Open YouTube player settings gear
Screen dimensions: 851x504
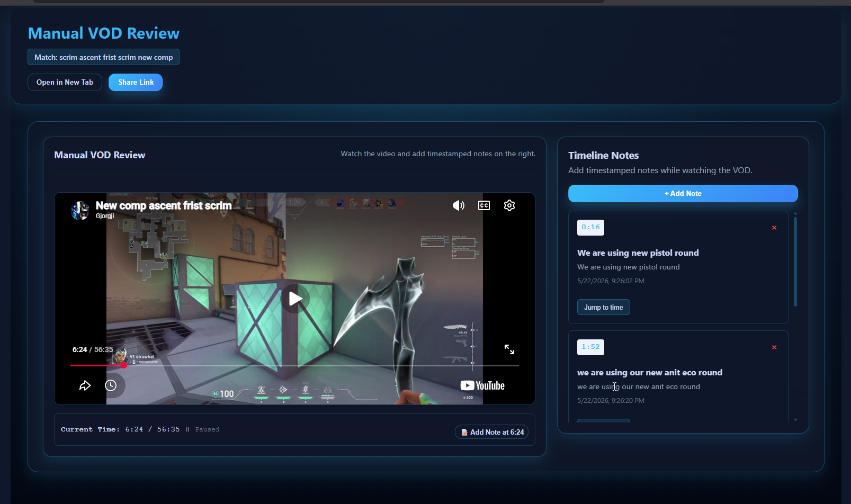(509, 205)
